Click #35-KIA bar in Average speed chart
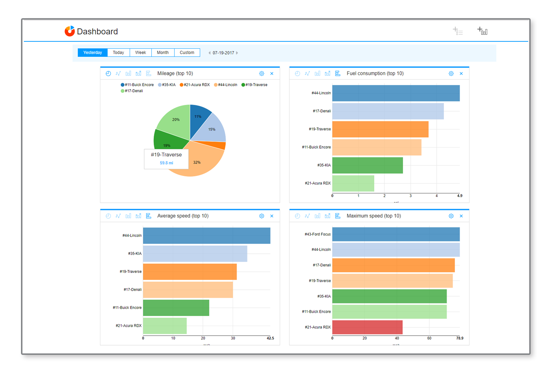Screen dimensions: 558x392 [x=195, y=254]
